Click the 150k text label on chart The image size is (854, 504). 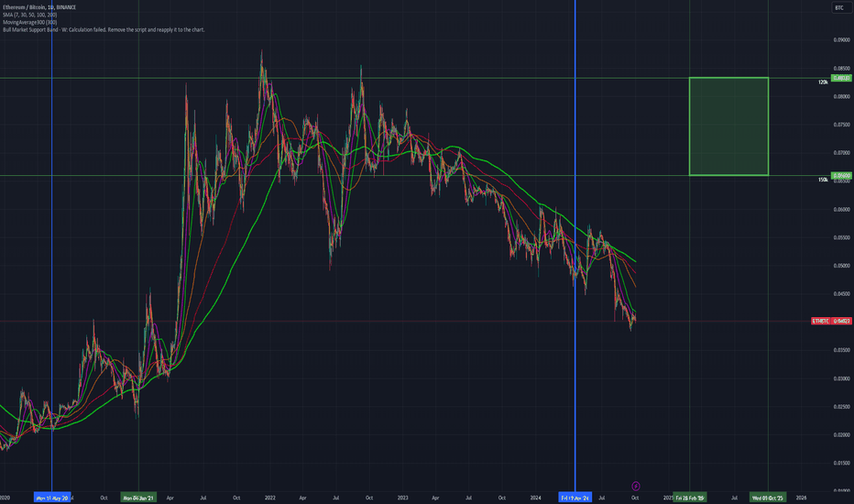823,180
